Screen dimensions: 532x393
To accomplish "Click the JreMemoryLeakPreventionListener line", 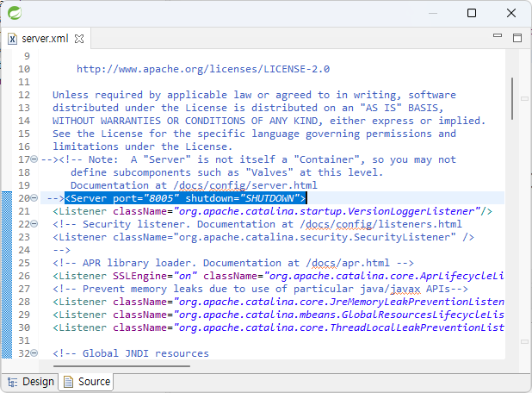I will [x=278, y=302].
